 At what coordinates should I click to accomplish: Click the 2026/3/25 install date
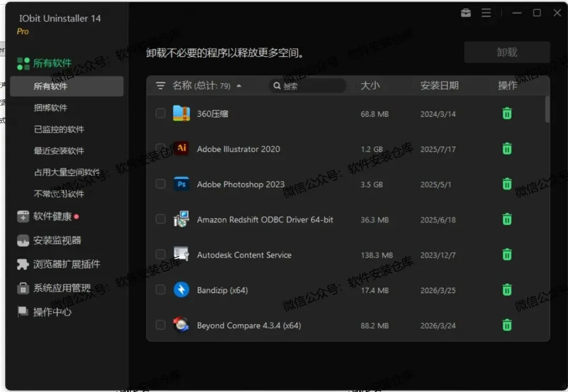click(x=438, y=290)
